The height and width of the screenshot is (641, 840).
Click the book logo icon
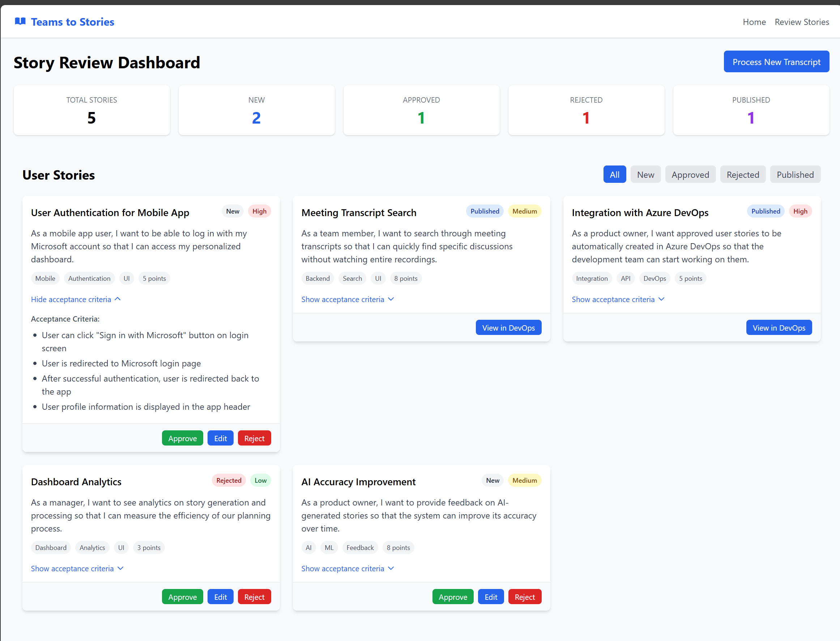[x=20, y=21]
